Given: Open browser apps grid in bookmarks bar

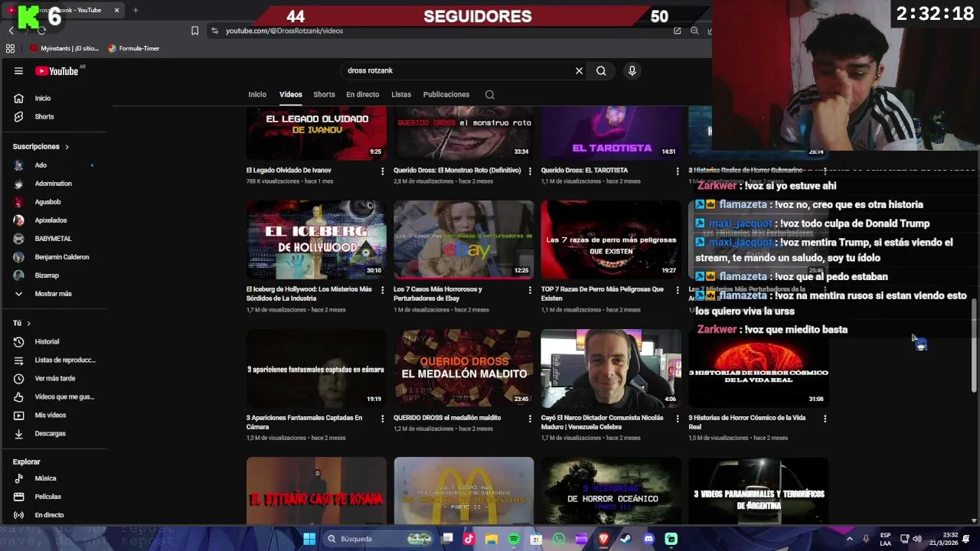Looking at the screenshot, I should [x=10, y=48].
